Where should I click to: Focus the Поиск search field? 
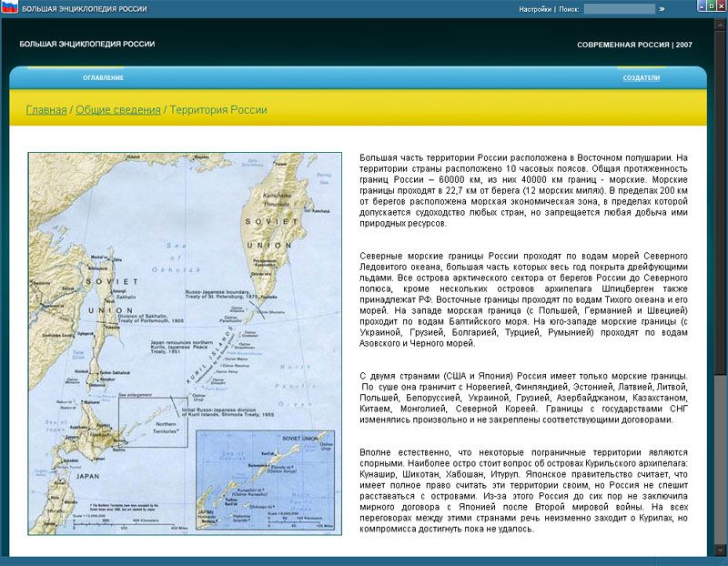click(619, 9)
